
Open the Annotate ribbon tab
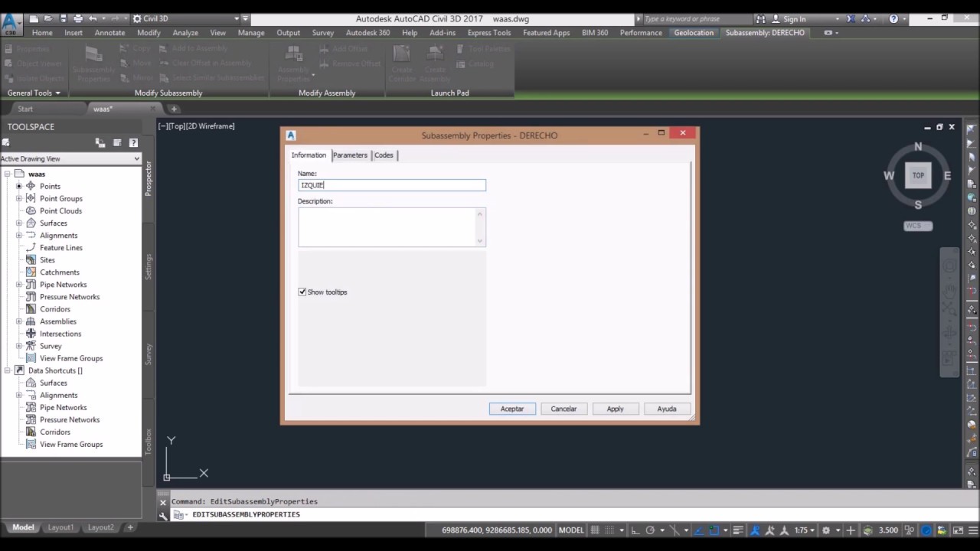click(x=109, y=33)
